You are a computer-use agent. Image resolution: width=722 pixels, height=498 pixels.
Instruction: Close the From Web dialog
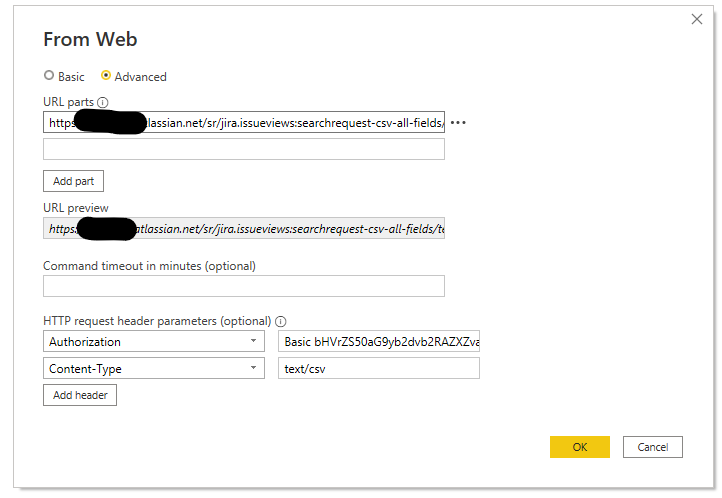tap(697, 19)
